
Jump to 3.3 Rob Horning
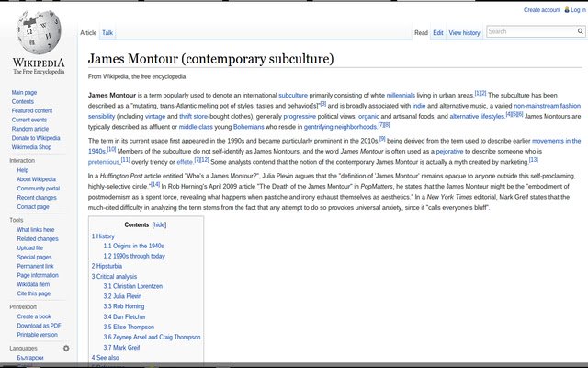point(124,306)
